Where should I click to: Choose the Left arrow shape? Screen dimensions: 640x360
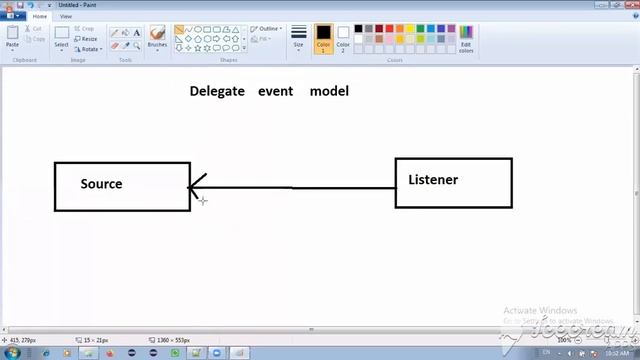tap(226, 39)
